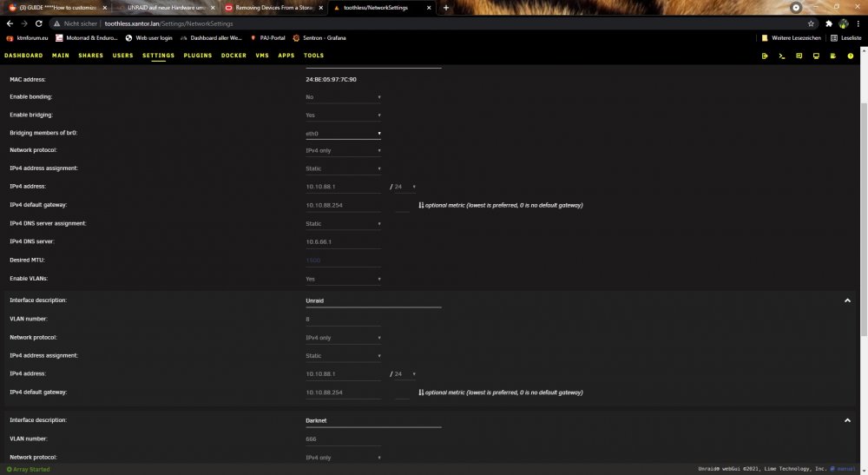
Task: Close the toothless/NetworkSettings tab
Action: [429, 8]
